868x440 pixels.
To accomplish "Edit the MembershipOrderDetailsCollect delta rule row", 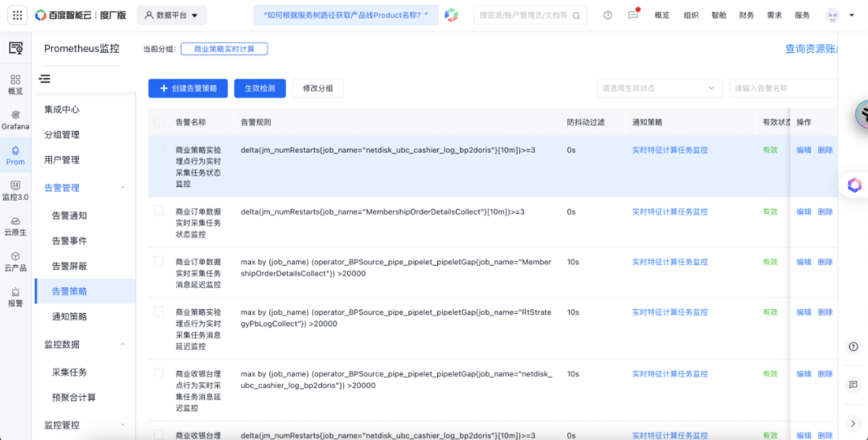I will click(x=804, y=212).
